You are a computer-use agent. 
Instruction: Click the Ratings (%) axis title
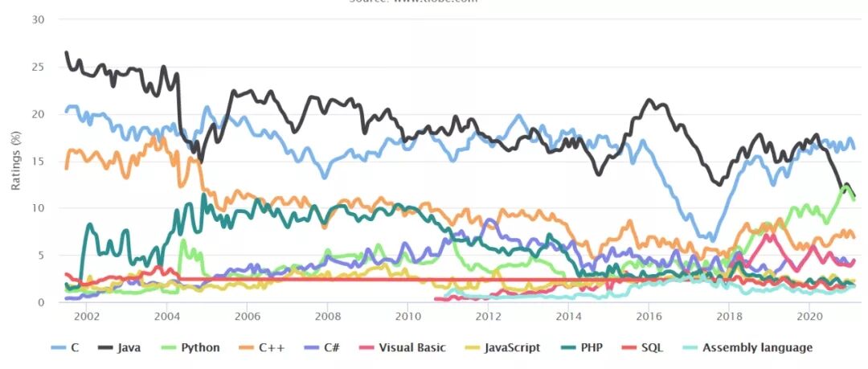[x=16, y=160]
